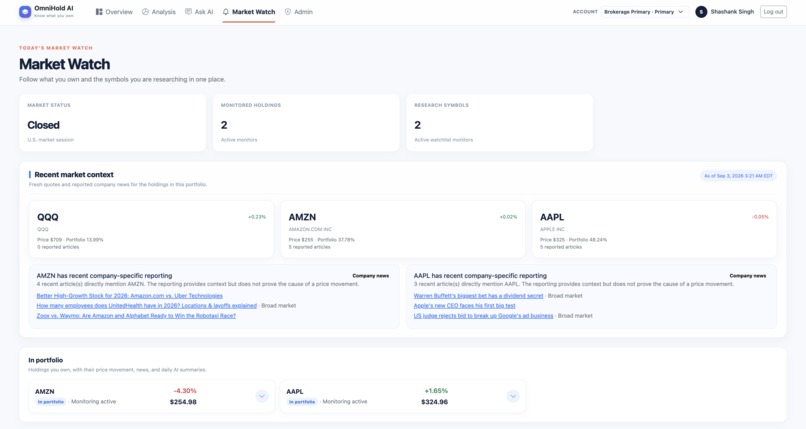Click the $324.96 price value
Image resolution: width=806 pixels, height=429 pixels.
(x=434, y=402)
